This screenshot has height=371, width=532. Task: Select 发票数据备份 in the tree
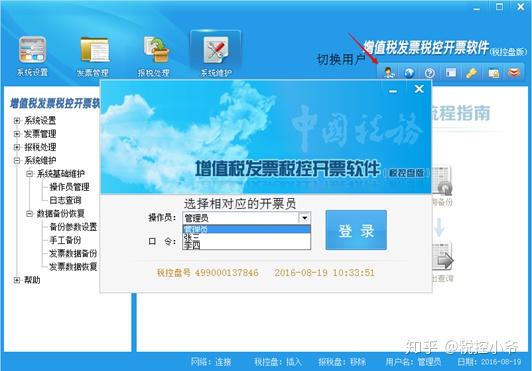click(x=73, y=253)
